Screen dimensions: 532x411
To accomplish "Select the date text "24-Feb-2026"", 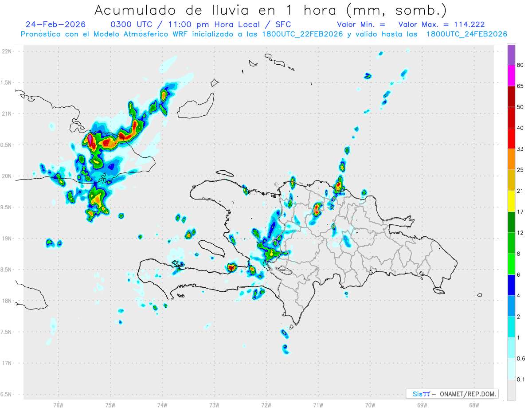I will click(55, 24).
